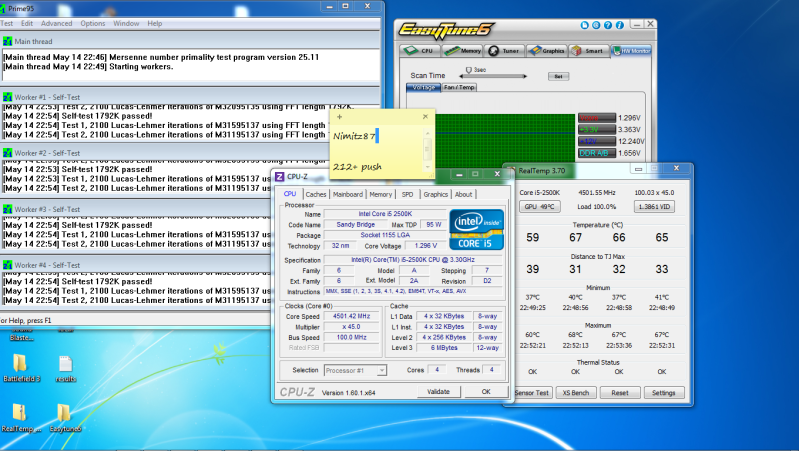This screenshot has height=451, width=799.
Task: Click the green +3.3V voltage label
Action: (597, 129)
